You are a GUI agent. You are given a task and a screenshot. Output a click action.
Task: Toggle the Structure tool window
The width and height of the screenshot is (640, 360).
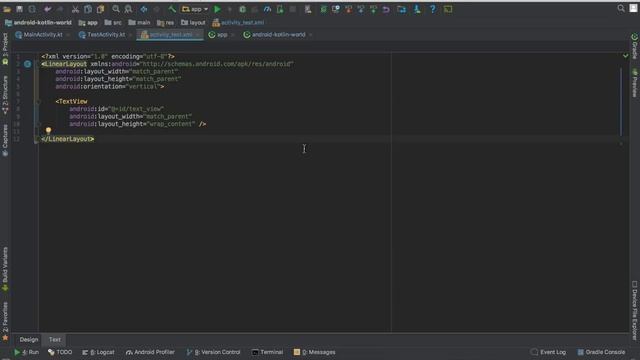click(x=5, y=95)
